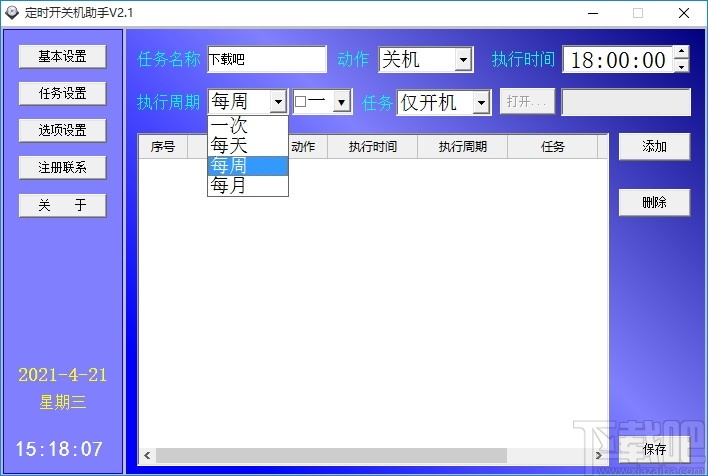Screen dimensions: 708x476
Task: Click the 关 于 button
Action: point(62,205)
